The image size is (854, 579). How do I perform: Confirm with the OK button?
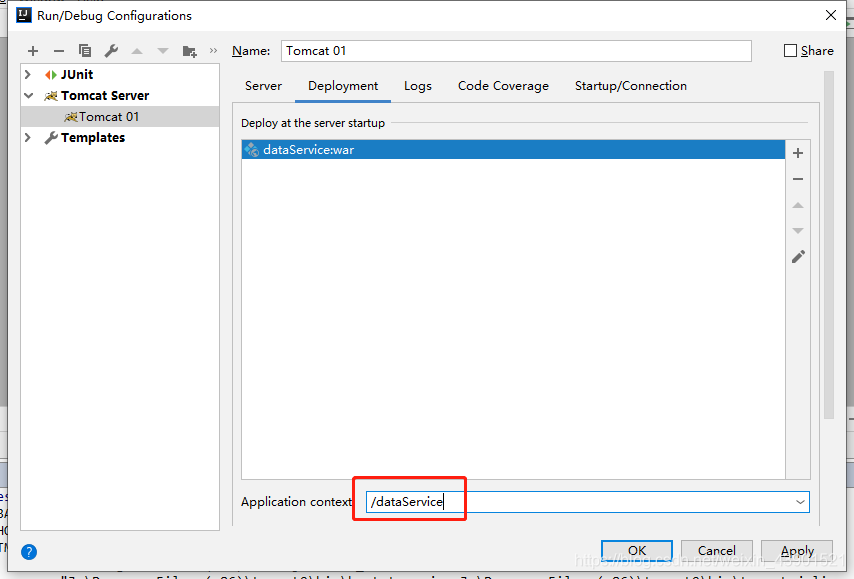click(x=637, y=551)
